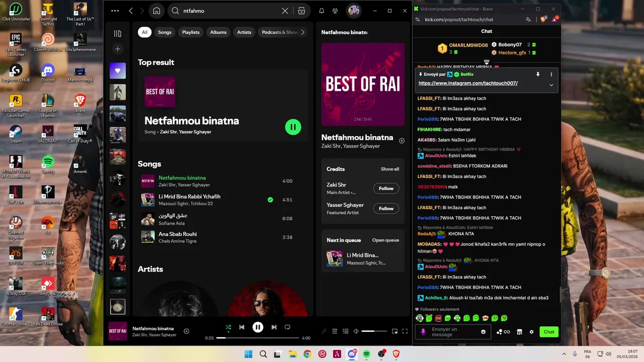Toggle shuffle in Spotify player
This screenshot has width=644, height=362.
pyautogui.click(x=228, y=327)
